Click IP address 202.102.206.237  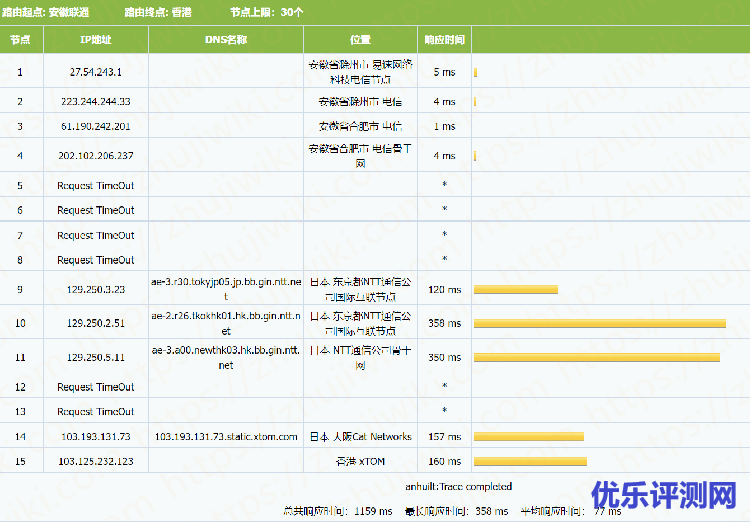pos(95,155)
